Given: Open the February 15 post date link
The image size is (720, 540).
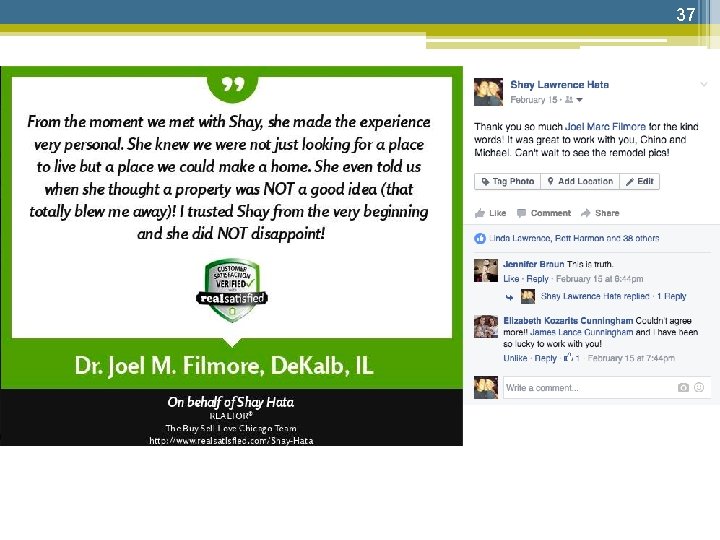Looking at the screenshot, I should (x=534, y=100).
